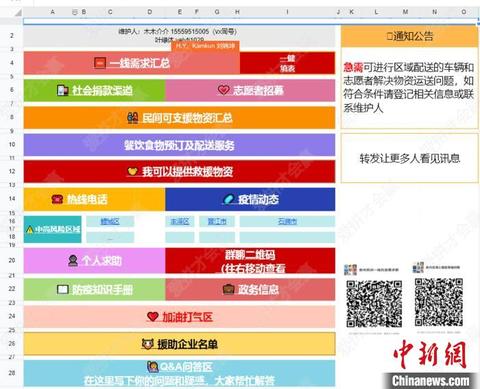
Task: Click the orange H.Y. Kamkun collaborator tag
Action: [x=205, y=46]
